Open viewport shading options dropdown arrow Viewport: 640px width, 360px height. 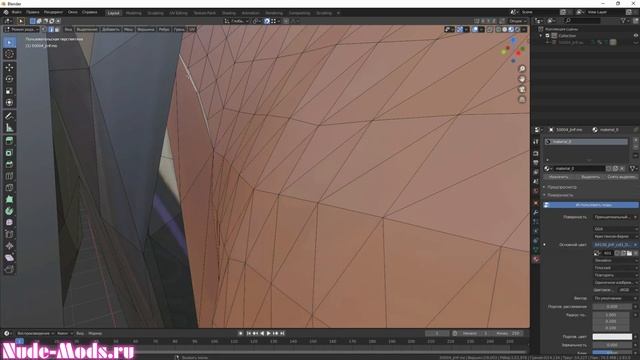tap(524, 29)
